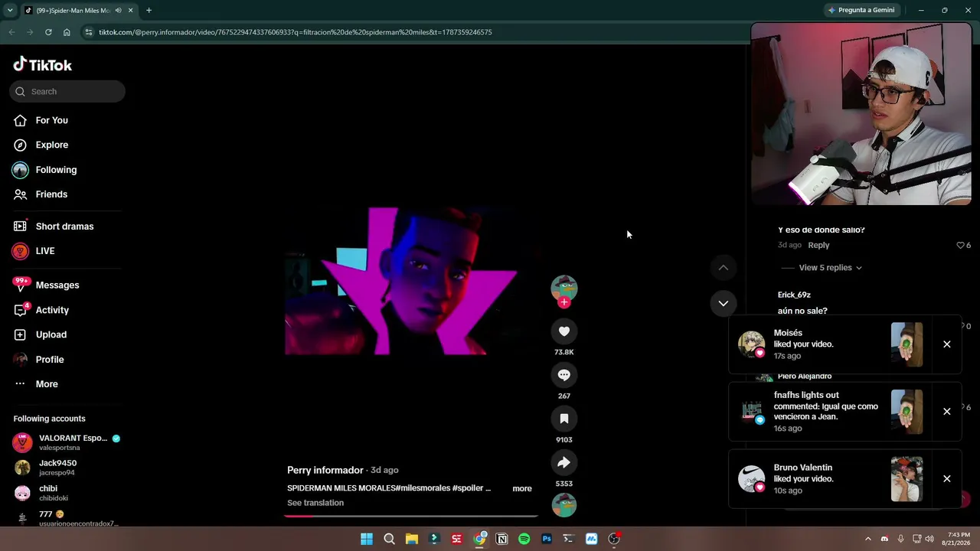Launch Photoshop from the taskbar
This screenshot has height=551, width=980.
point(547,539)
